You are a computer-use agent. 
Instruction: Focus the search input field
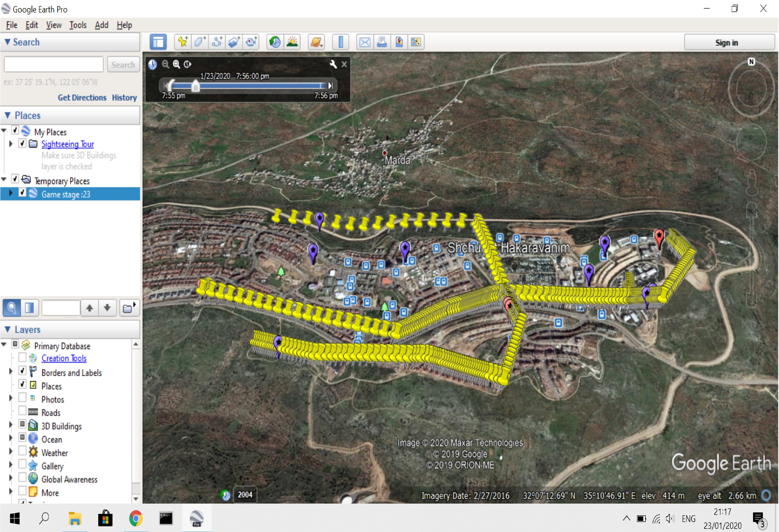[54, 64]
